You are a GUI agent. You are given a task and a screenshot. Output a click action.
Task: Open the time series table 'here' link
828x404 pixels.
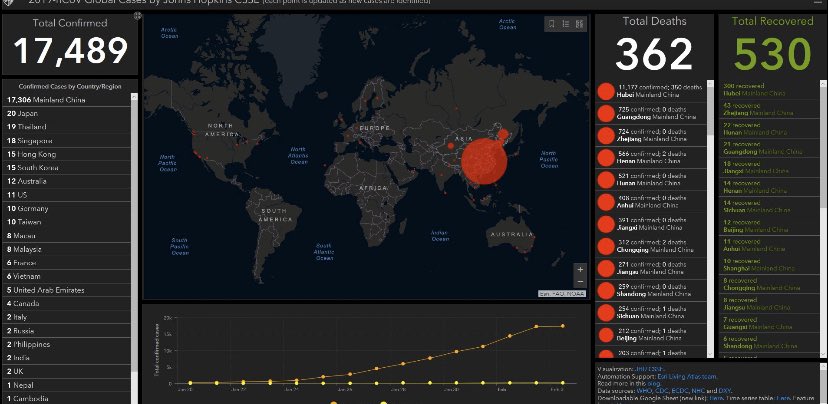[x=785, y=398]
